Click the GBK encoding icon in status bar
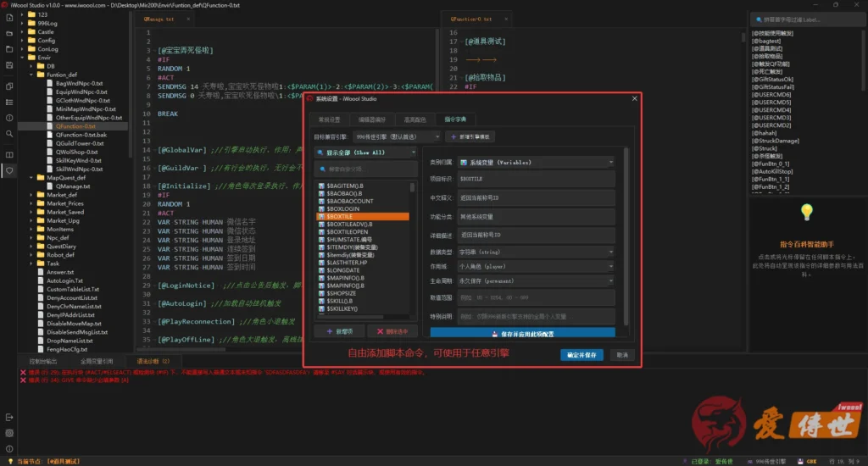 point(800,461)
